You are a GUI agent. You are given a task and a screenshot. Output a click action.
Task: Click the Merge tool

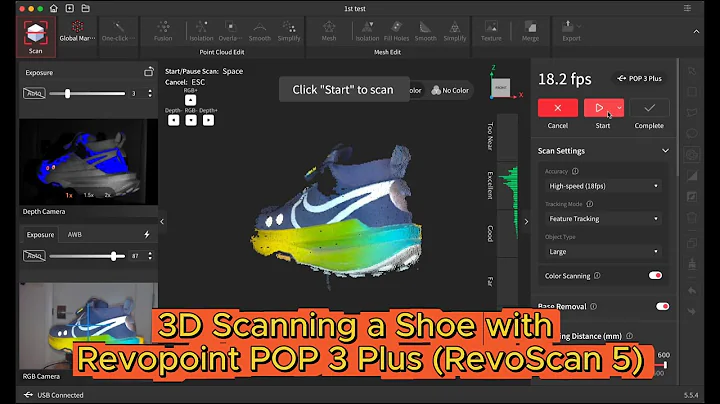(530, 31)
